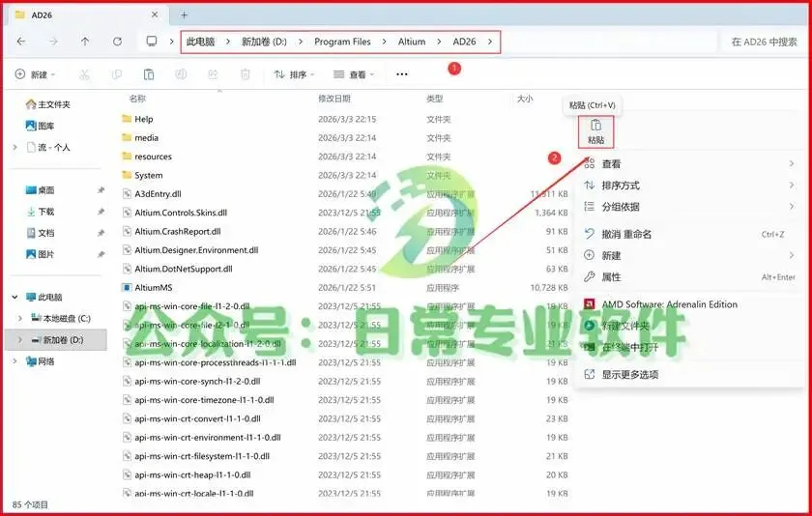The width and height of the screenshot is (812, 516).
Task: Sort by the 修改日期 column header
Action: pyautogui.click(x=334, y=99)
